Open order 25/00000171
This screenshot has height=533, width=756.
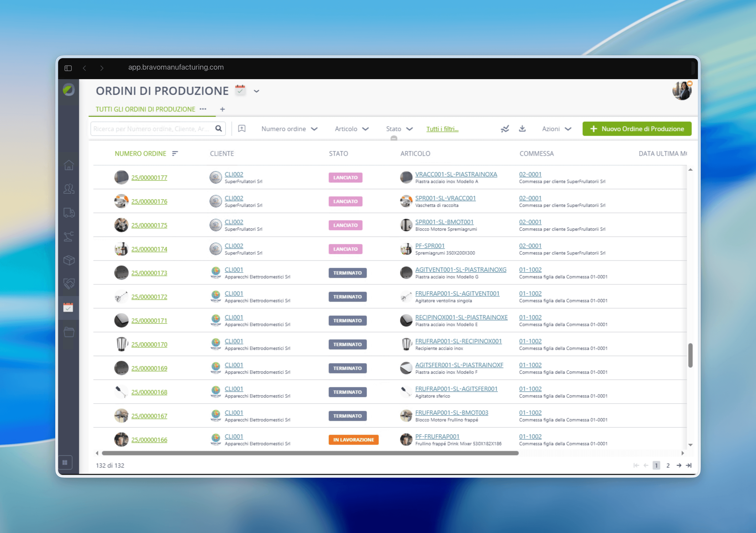(x=149, y=321)
